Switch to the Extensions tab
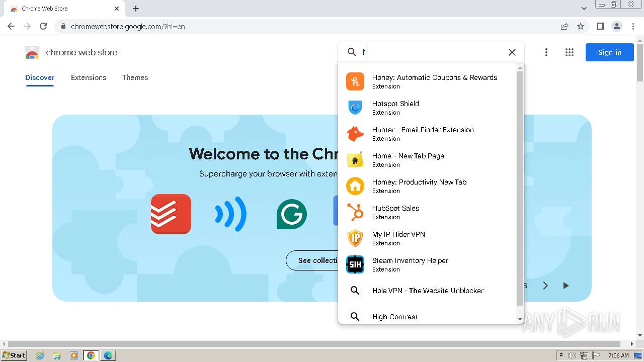Screen dimensions: 644x362 click(x=89, y=77)
